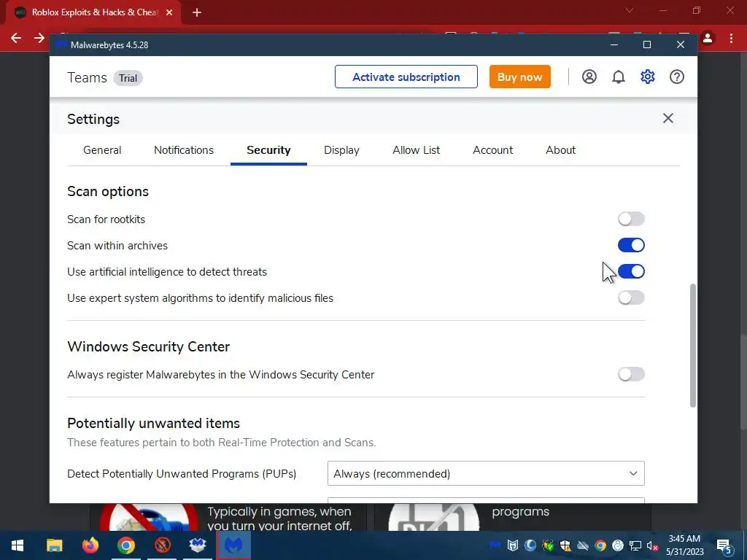Select the Security tab

[268, 150]
